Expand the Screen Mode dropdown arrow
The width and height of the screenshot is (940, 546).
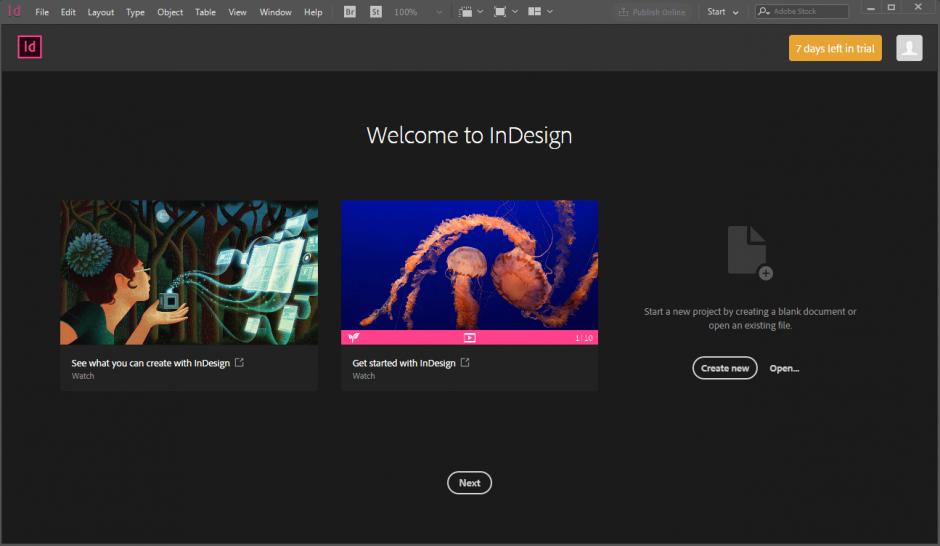pyautogui.click(x=515, y=11)
